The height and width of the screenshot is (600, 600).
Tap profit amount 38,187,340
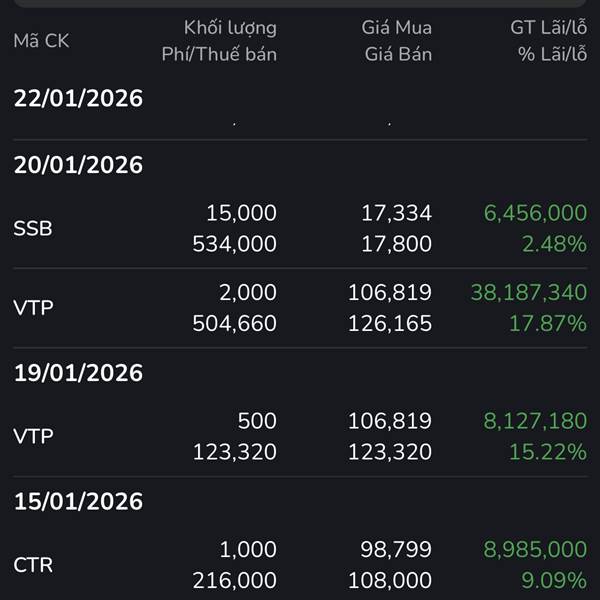pyautogui.click(x=528, y=292)
